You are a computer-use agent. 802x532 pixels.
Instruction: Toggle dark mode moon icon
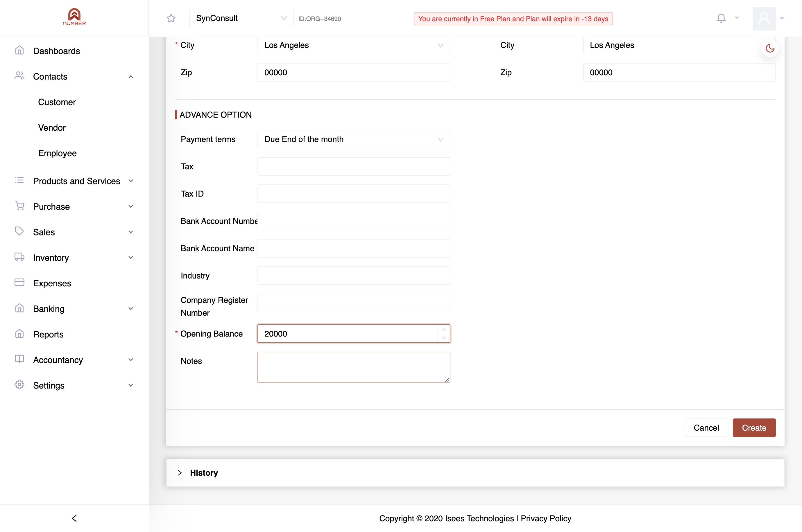coord(770,48)
